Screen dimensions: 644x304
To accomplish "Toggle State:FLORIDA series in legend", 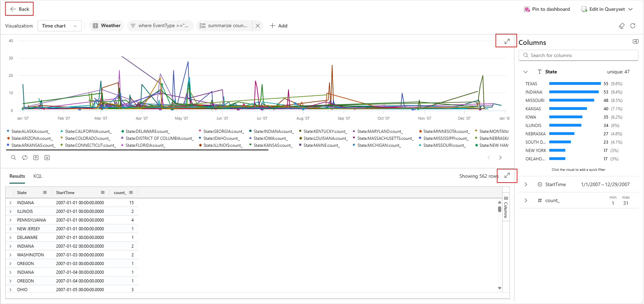I will point(143,145).
